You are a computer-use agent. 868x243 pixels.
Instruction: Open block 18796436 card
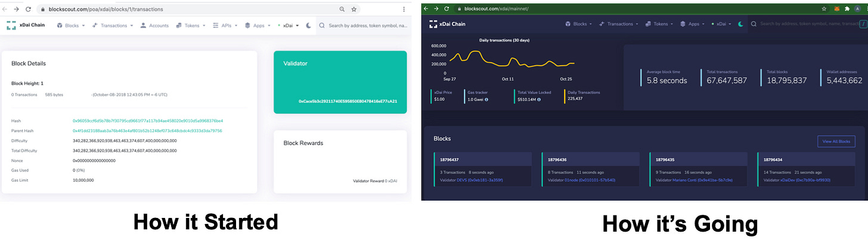(x=590, y=169)
